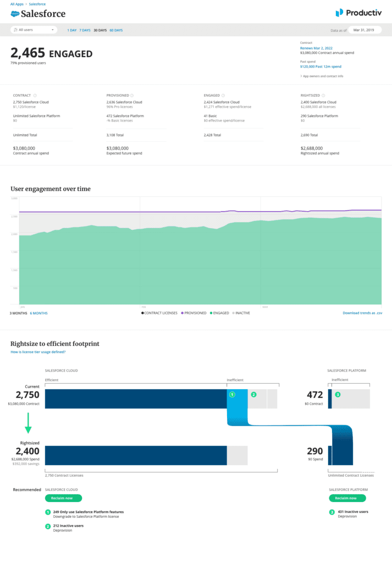This screenshot has width=392, height=563.
Task: Expand App owners and contact info
Action: [322, 76]
